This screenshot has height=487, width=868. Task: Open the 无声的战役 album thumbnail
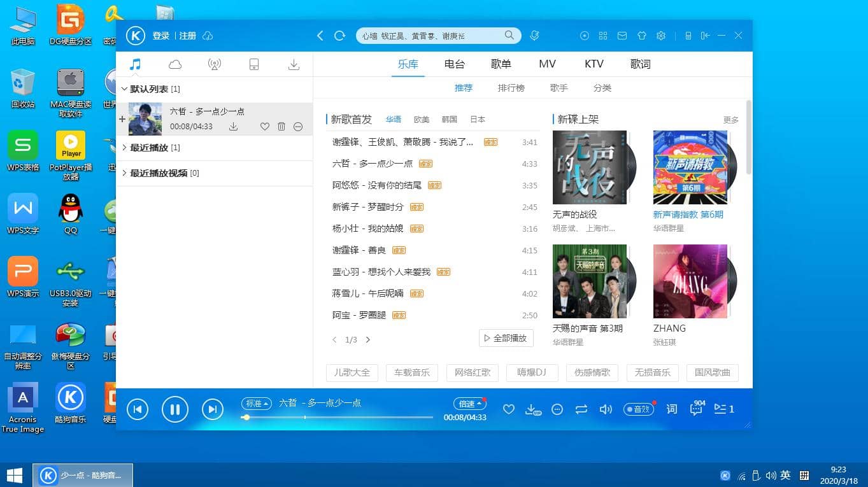coord(590,167)
